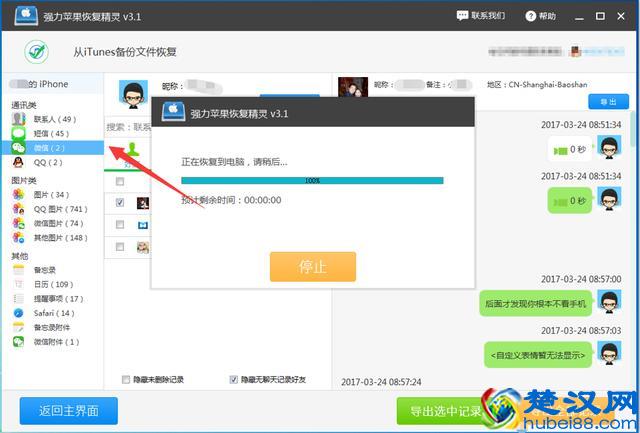
Task: Open 帮助 link in title bar
Action: pyautogui.click(x=547, y=16)
